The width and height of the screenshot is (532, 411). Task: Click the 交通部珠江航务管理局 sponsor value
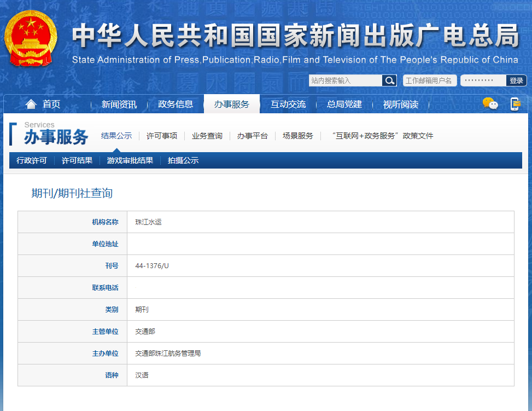[168, 354]
